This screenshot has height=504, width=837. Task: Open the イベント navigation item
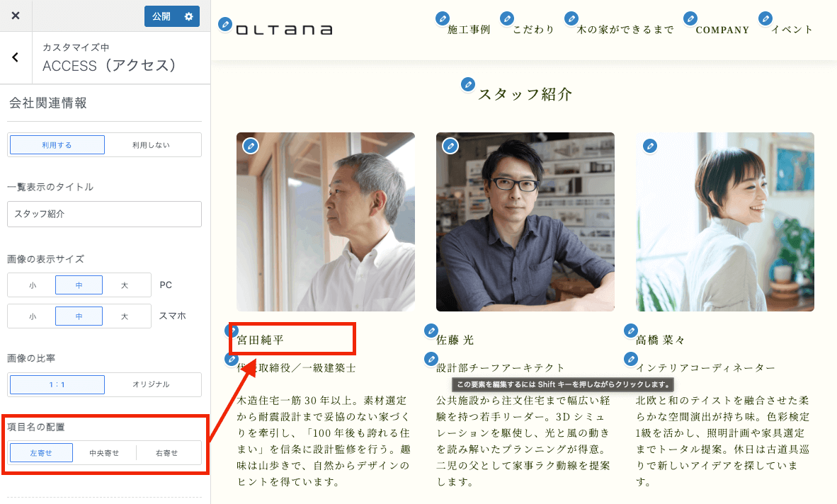tap(792, 30)
